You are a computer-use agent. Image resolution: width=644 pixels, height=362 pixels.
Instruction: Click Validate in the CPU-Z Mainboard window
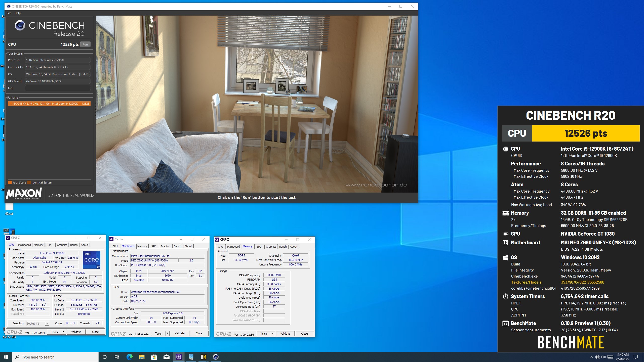click(x=180, y=333)
